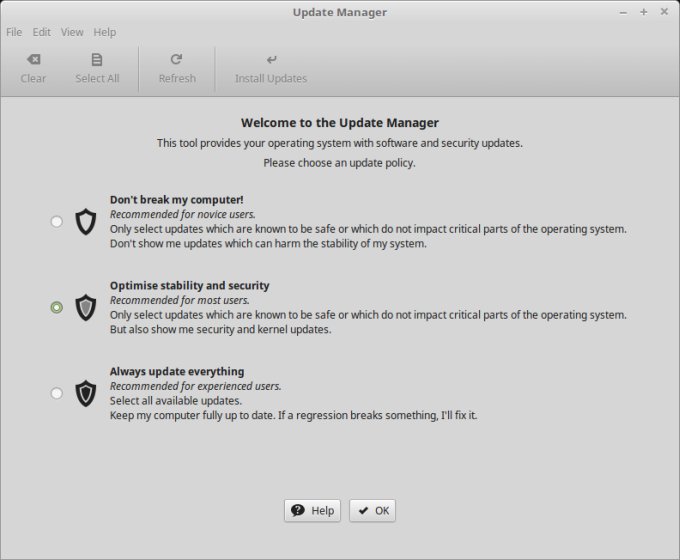Click the Clear toolbar icon
This screenshot has height=560, width=680.
[x=33, y=59]
